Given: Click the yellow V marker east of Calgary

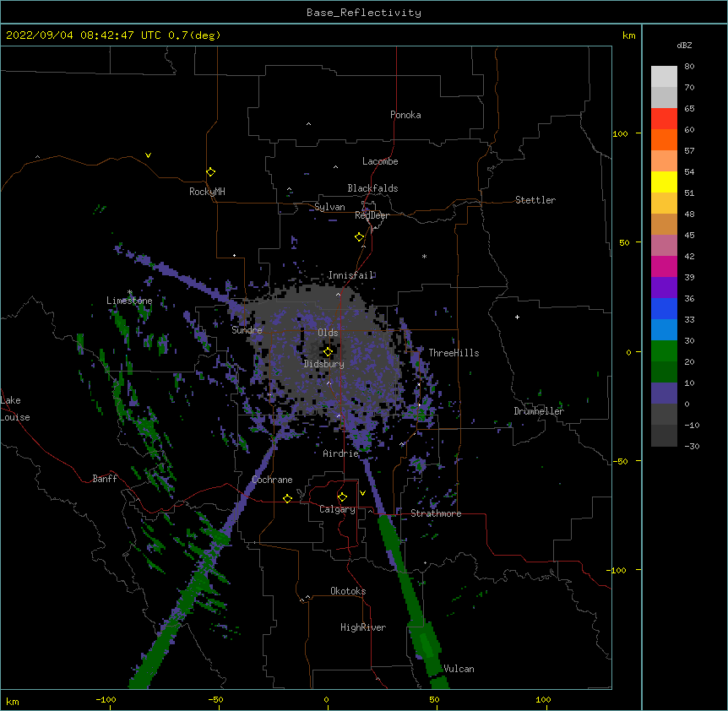Looking at the screenshot, I should [362, 493].
